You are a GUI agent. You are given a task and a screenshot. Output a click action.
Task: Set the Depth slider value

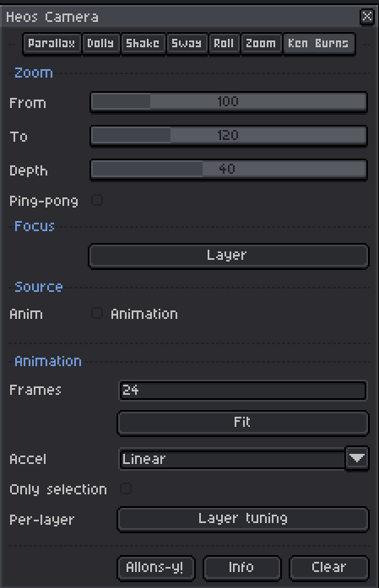(229, 169)
